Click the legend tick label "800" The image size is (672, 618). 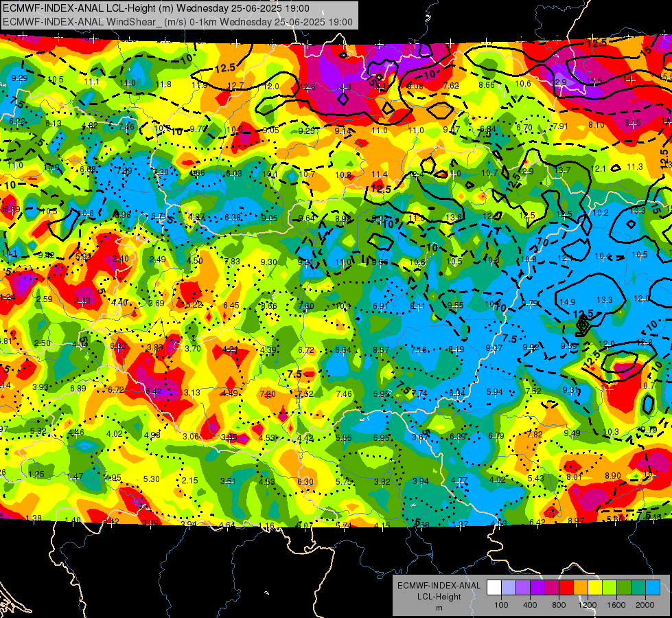559,605
